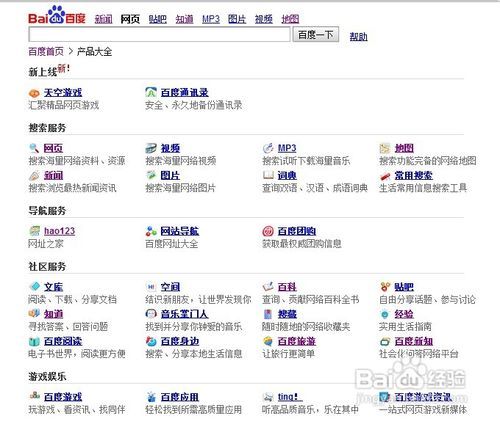The height and width of the screenshot is (427, 500).
Task: Switch to the 图片 tab in top navigation
Action: click(237, 19)
